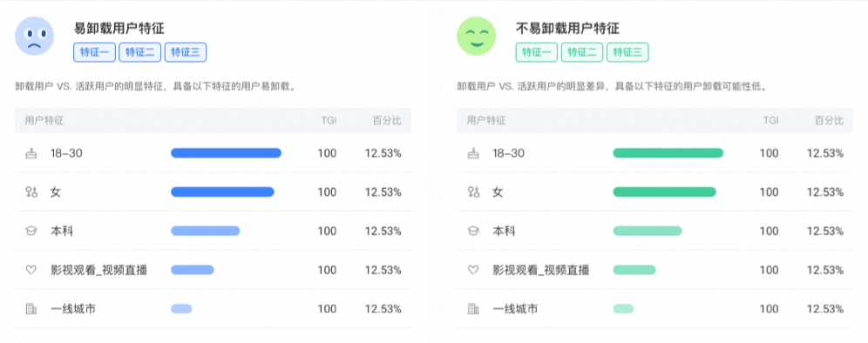Click 百分比 column header in right table

point(830,121)
